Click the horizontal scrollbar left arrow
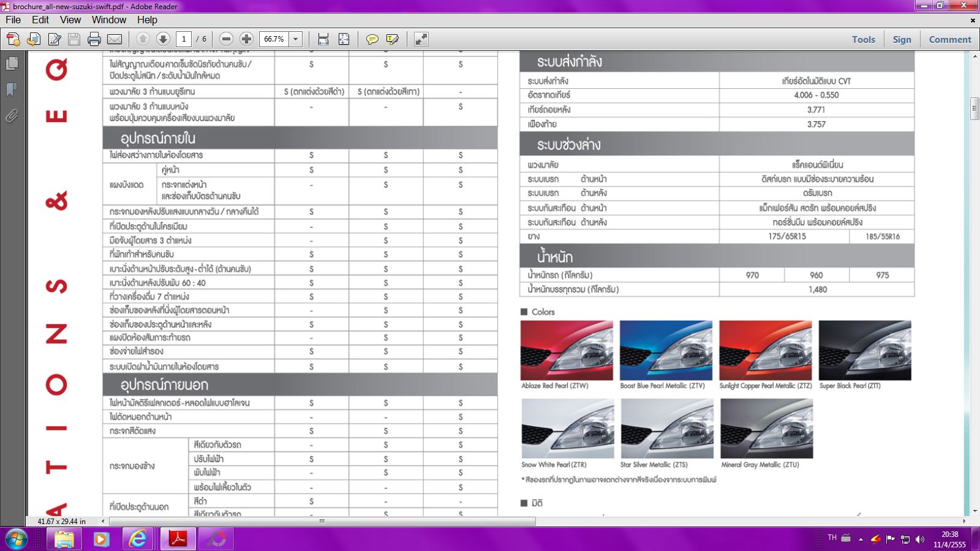Image resolution: width=980 pixels, height=551 pixels. [x=103, y=522]
